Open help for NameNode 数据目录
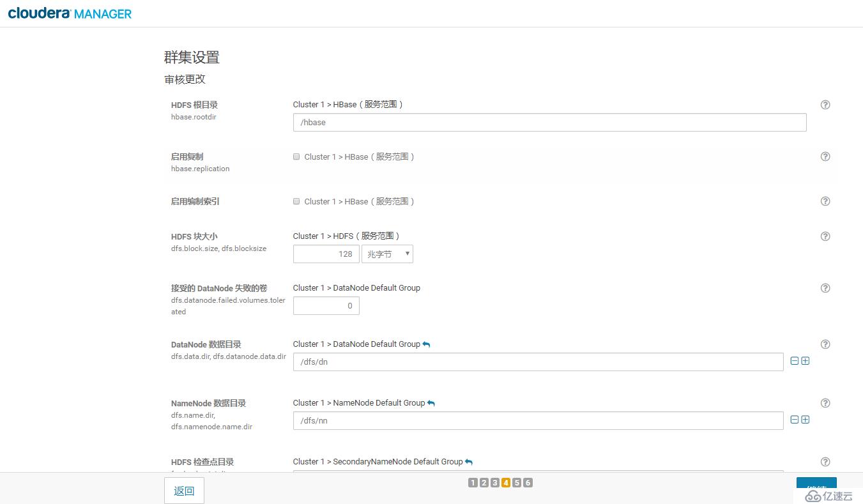Image resolution: width=863 pixels, height=504 pixels. [825, 403]
